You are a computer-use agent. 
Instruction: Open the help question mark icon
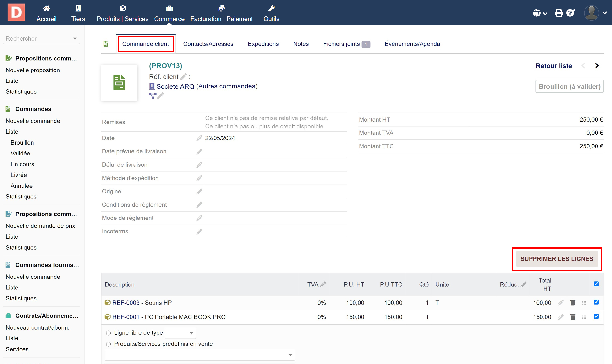tap(570, 13)
